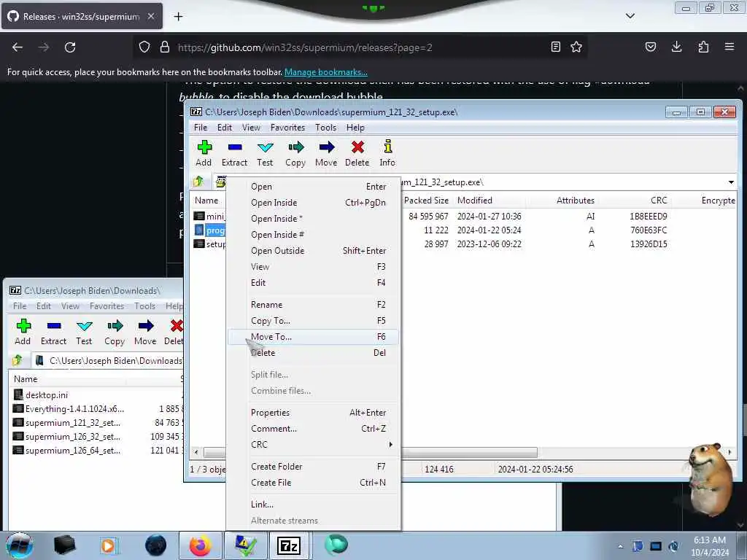Show hidden system tray icons
Screen dimensions: 747x560
[x=620, y=546]
